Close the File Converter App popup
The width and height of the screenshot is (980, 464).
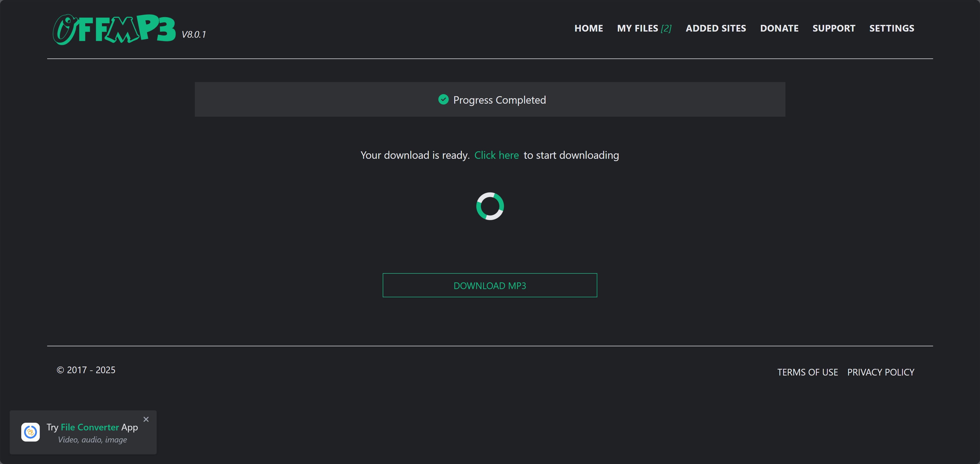146,419
